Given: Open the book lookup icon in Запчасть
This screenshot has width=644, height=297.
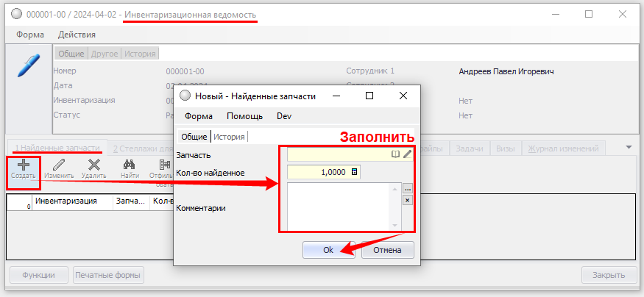Looking at the screenshot, I should coord(395,154).
